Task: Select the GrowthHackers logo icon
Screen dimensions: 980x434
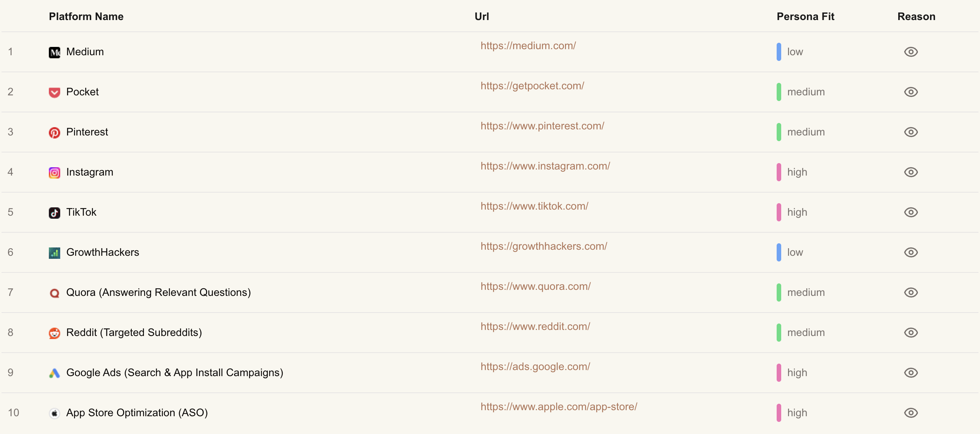Action: (55, 253)
